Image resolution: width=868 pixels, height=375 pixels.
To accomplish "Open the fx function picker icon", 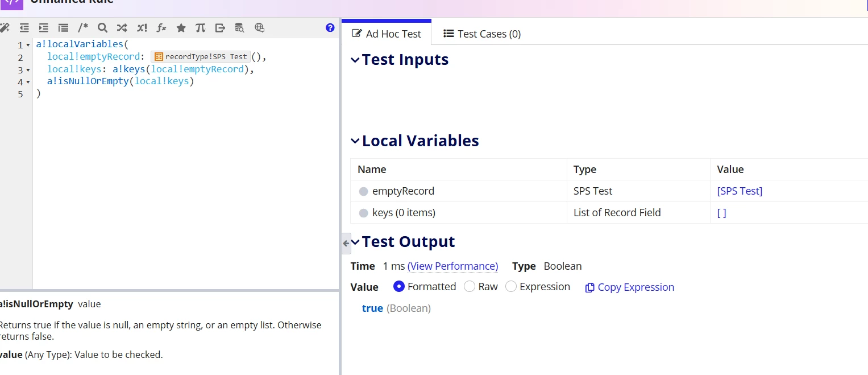I will 161,28.
